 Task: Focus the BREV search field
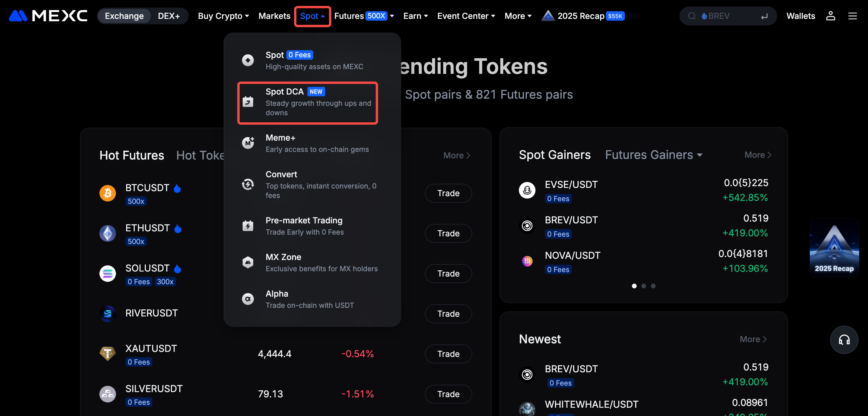point(728,16)
